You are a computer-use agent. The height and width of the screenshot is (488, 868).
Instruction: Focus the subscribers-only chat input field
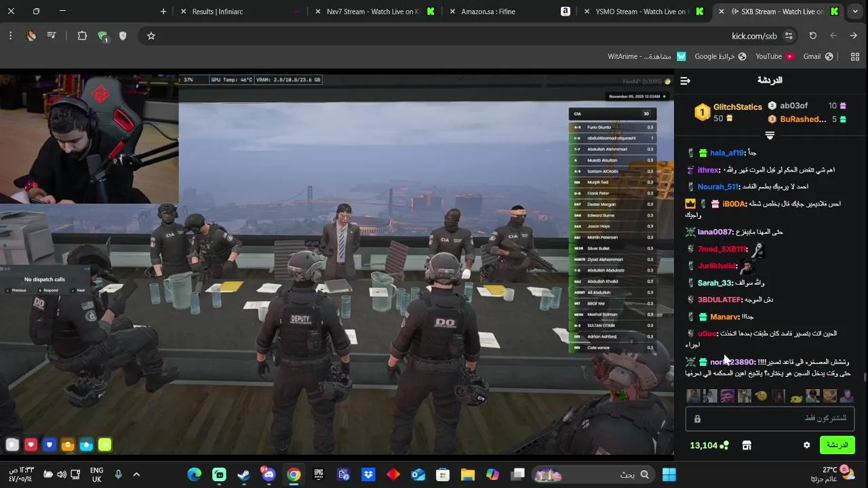tap(770, 418)
